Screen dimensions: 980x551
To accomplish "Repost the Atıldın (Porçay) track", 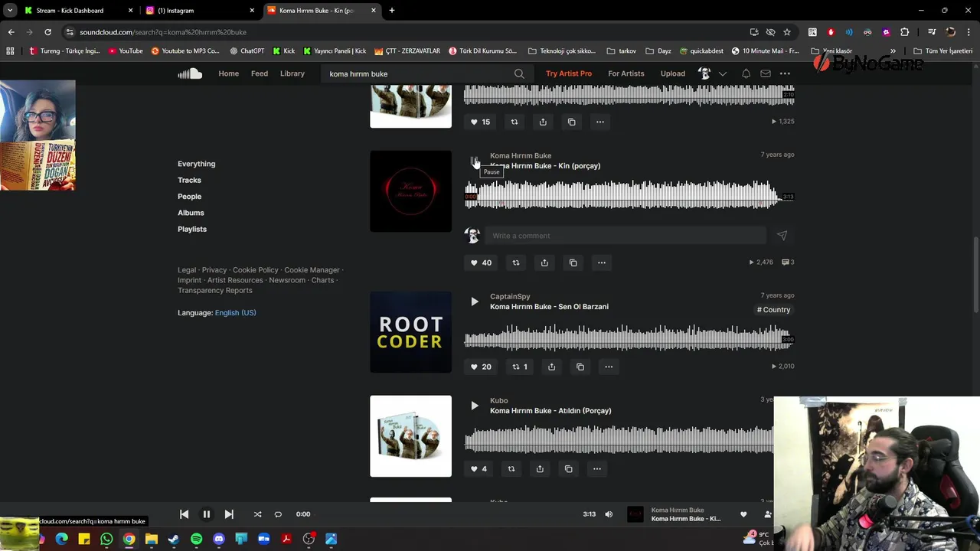I will [x=511, y=469].
